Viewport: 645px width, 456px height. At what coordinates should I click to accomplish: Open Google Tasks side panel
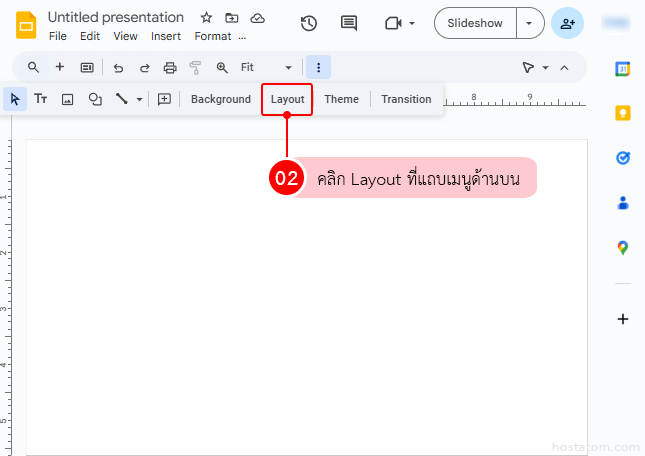pos(623,158)
